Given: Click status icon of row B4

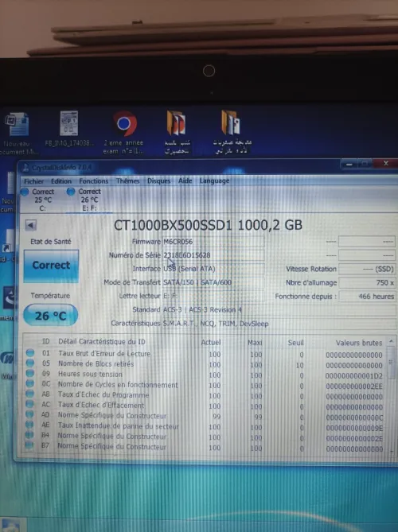Looking at the screenshot, I should point(29,435).
